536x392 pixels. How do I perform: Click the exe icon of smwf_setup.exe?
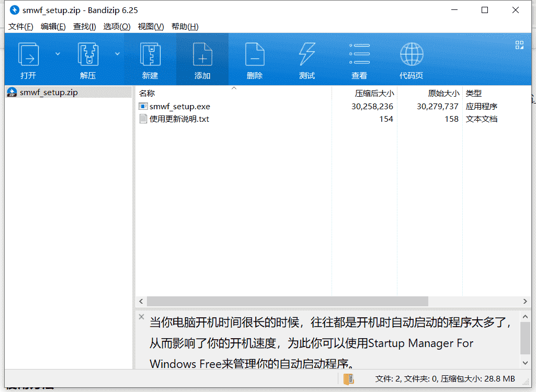click(143, 106)
